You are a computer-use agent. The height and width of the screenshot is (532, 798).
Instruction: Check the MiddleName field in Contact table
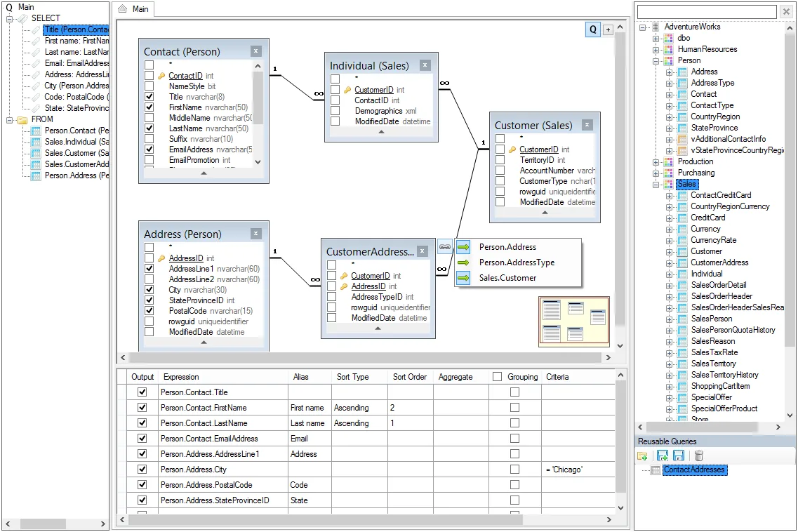[x=149, y=118]
